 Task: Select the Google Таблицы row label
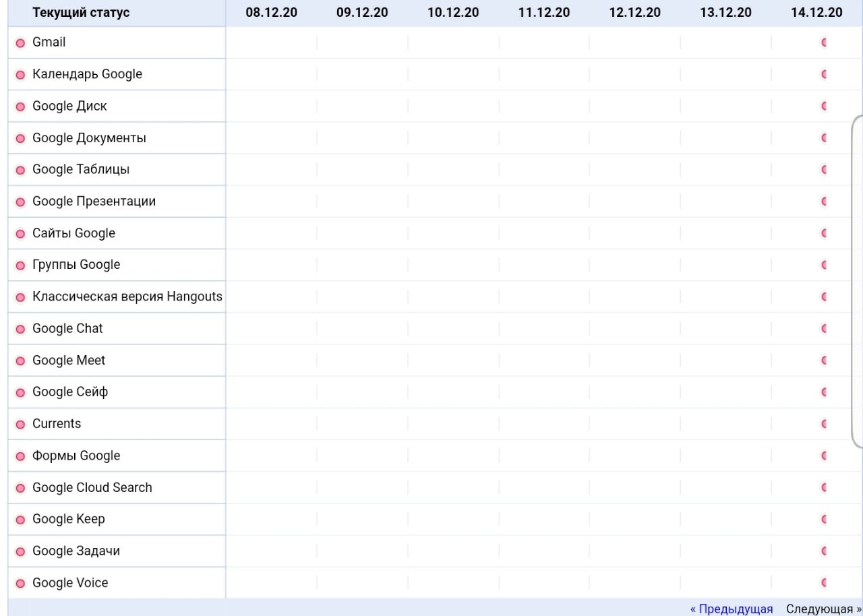click(81, 169)
